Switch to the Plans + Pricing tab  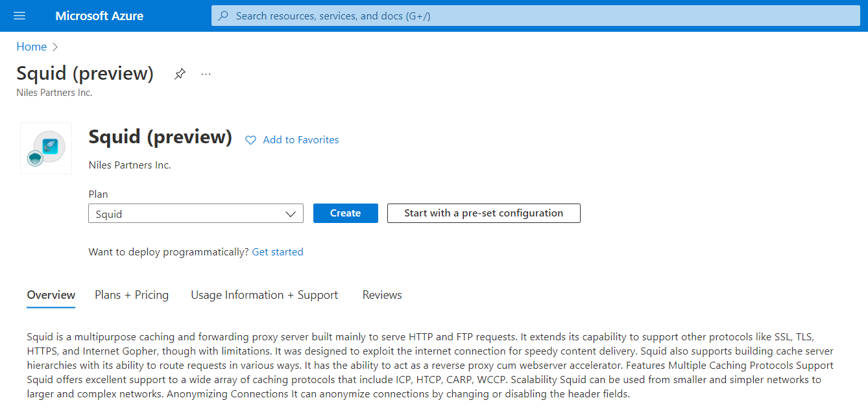[132, 295]
